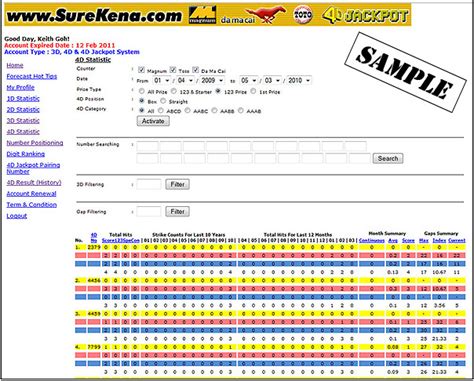The width and height of the screenshot is (474, 381).
Task: Choose the AABB category radio button
Action: coord(214,110)
